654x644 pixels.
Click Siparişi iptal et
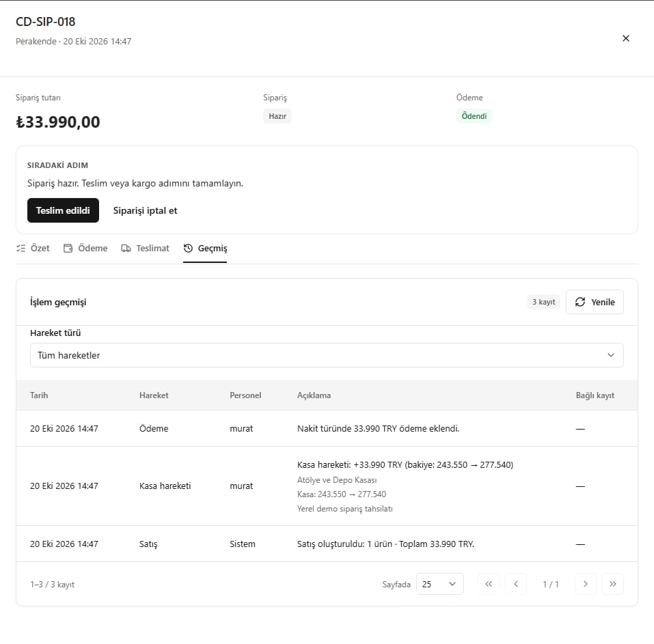click(145, 210)
